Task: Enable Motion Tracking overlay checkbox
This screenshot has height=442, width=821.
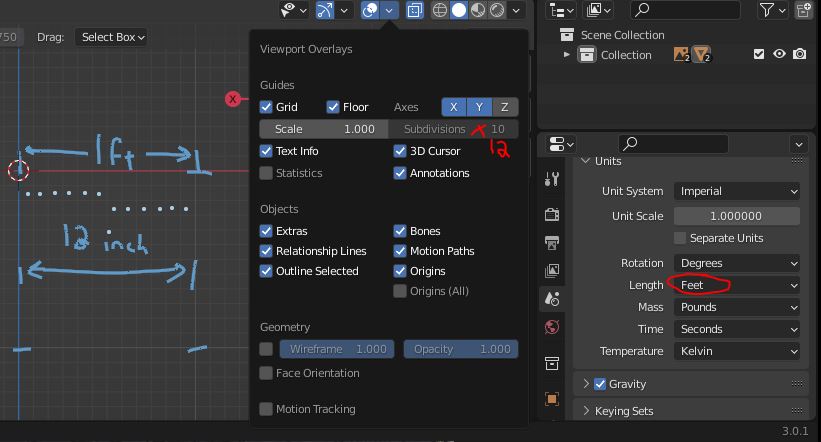Action: (x=266, y=409)
